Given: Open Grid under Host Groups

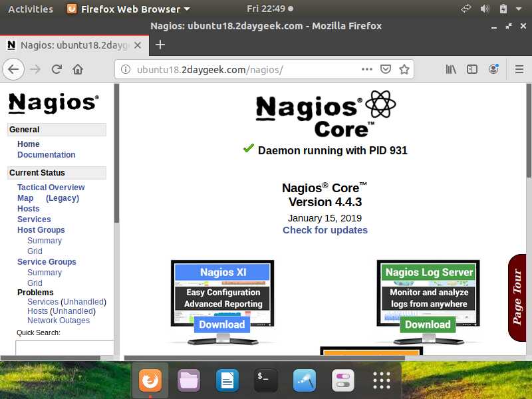Looking at the screenshot, I should click(x=35, y=251).
